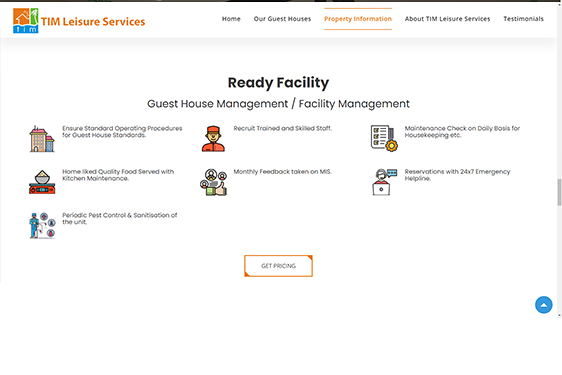Click the TIM Leisure Services logo
The width and height of the screenshot is (562, 375).
[79, 21]
